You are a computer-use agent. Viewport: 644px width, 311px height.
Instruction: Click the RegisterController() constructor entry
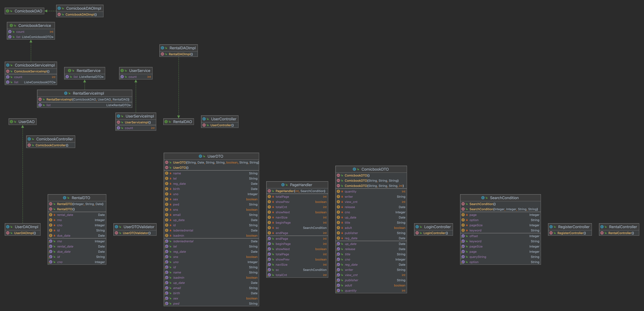571,233
